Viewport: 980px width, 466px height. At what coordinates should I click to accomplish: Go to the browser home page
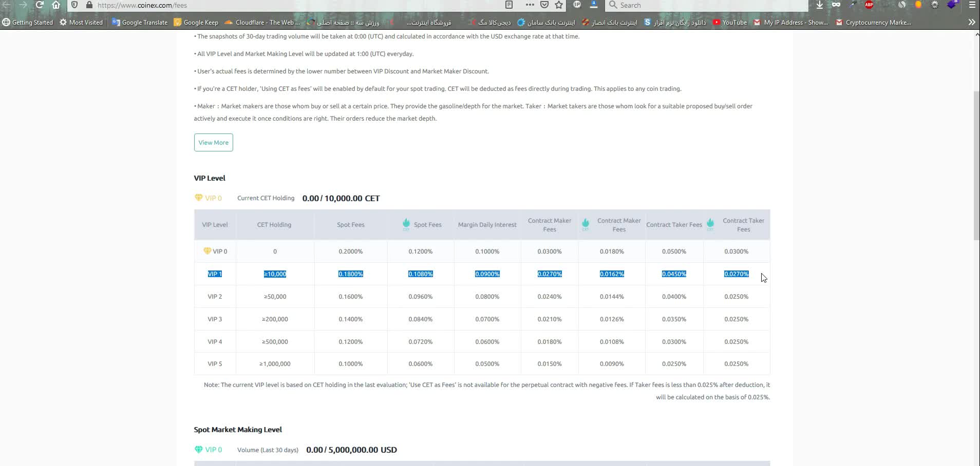pos(56,5)
